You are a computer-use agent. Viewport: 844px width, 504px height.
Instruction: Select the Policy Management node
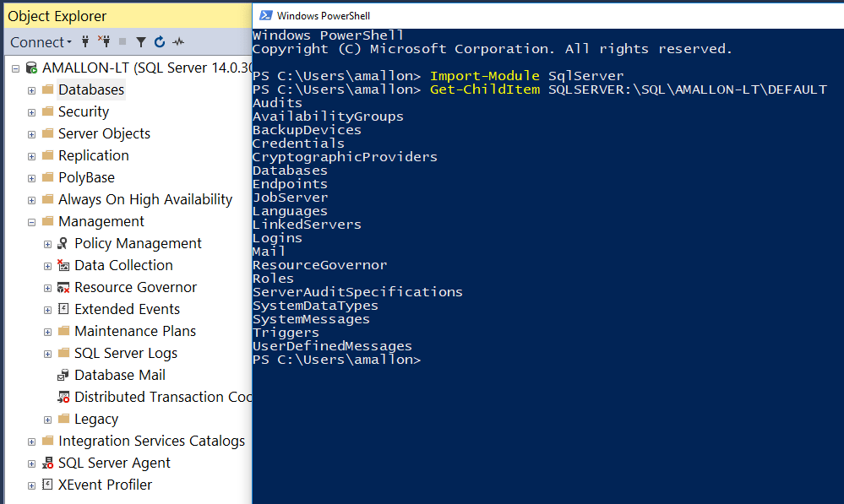coord(138,243)
